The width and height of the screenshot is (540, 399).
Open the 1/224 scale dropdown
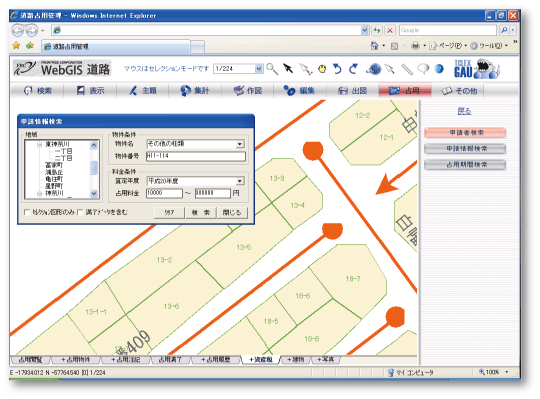pyautogui.click(x=259, y=69)
